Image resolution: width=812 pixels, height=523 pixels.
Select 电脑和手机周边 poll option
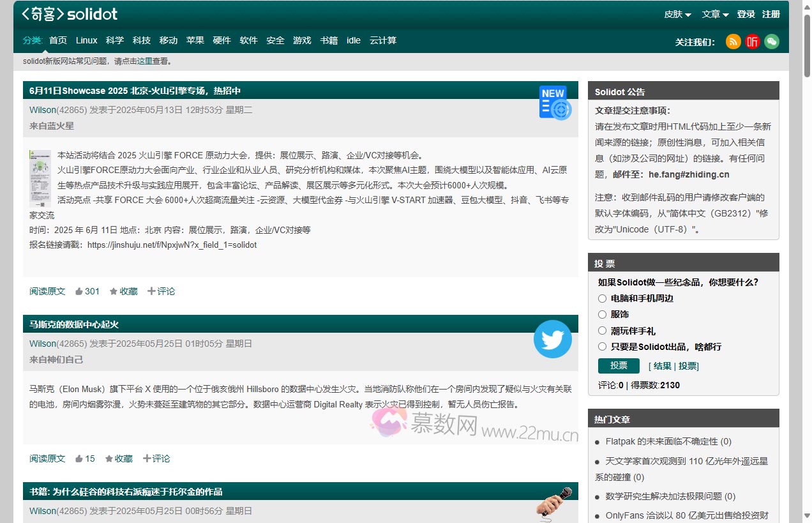(x=602, y=298)
